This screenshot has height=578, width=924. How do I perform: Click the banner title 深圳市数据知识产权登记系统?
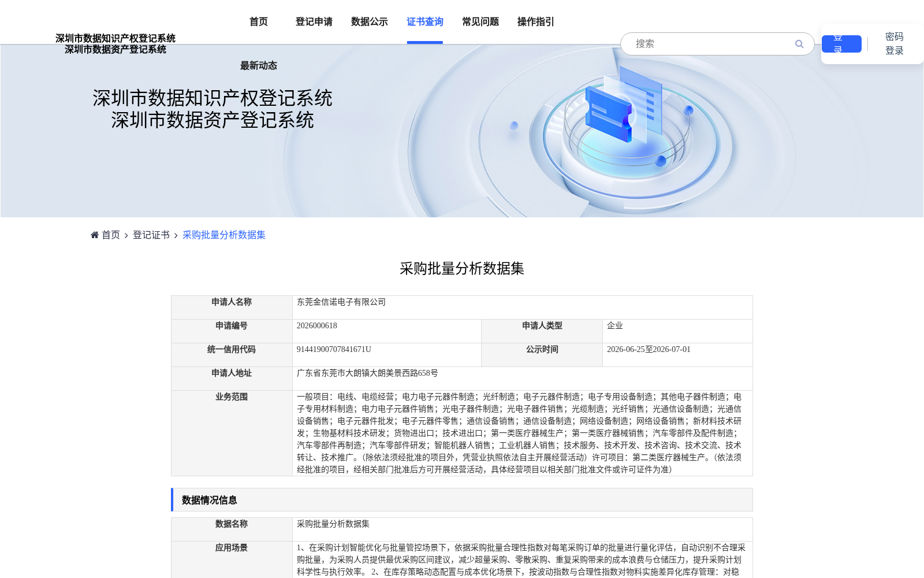[213, 98]
